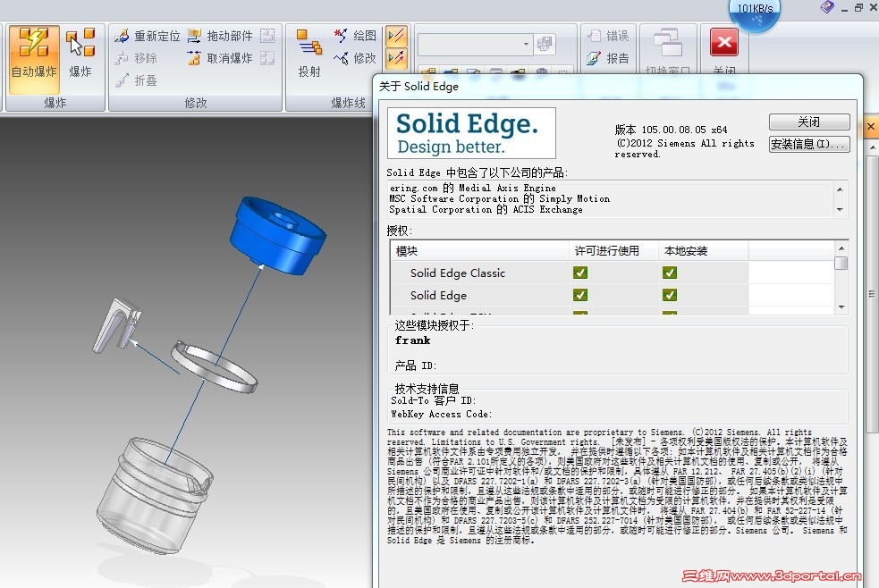879x588 pixels.
Task: Open the 错误 errors command
Action: 608,36
